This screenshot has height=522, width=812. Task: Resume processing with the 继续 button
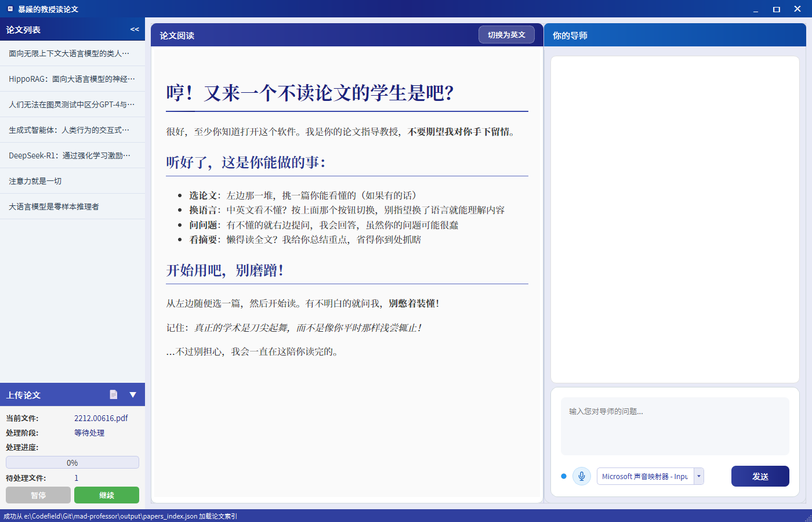click(x=106, y=495)
